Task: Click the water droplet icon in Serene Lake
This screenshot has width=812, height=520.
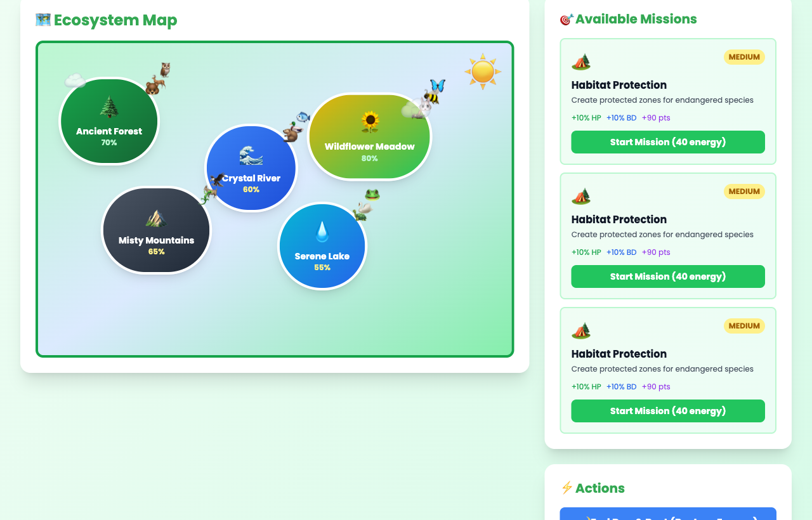Action: tap(322, 232)
